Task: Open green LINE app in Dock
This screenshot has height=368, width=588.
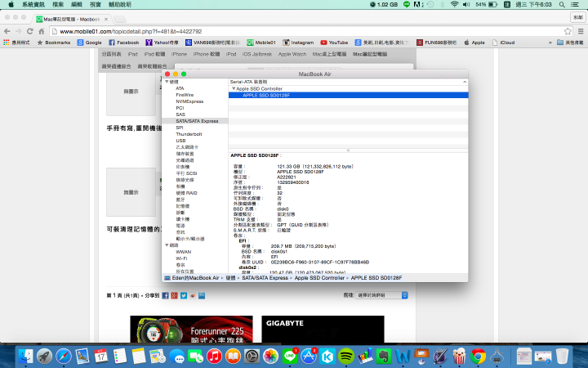Action: (289, 356)
